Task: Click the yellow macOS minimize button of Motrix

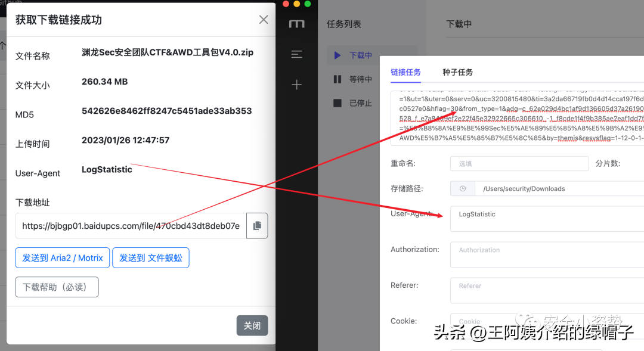Action: click(x=296, y=4)
